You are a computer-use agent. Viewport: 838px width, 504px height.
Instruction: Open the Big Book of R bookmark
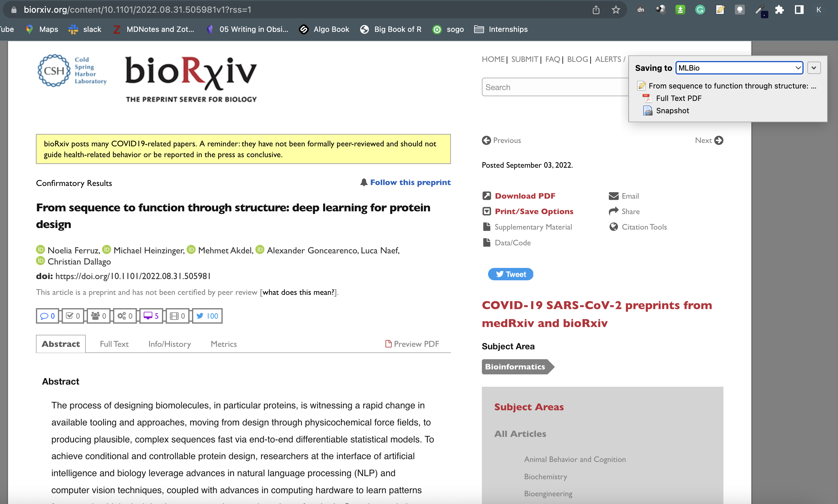coord(391,29)
